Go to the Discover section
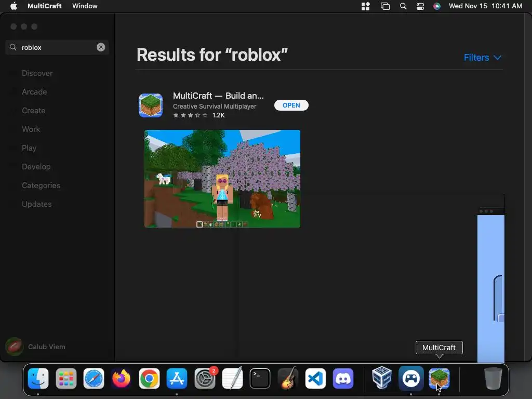This screenshot has width=532, height=399. (37, 73)
